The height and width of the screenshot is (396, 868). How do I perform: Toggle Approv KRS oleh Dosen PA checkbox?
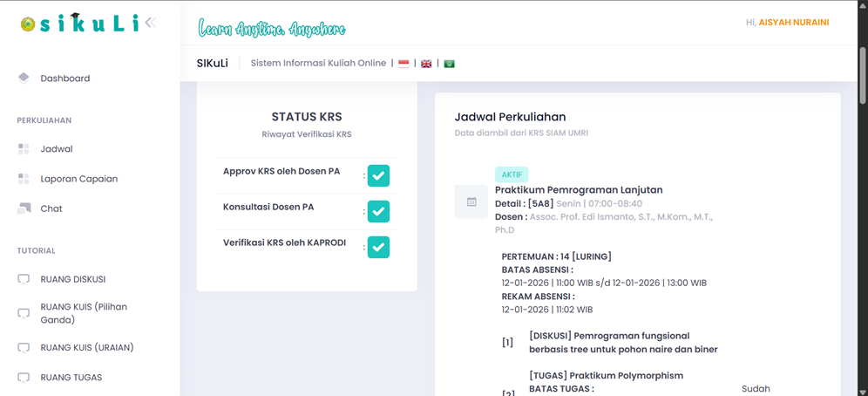click(x=378, y=176)
